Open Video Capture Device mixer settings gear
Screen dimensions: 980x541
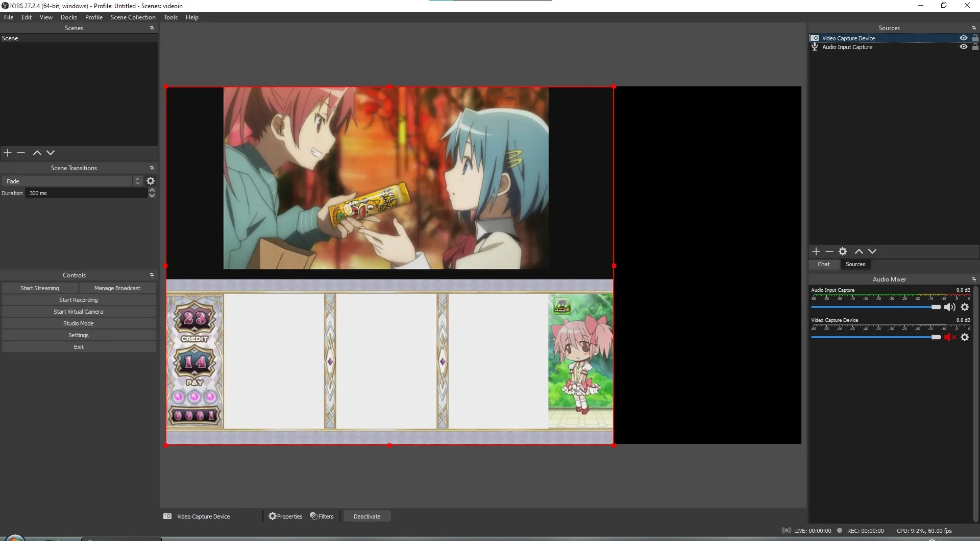point(965,337)
